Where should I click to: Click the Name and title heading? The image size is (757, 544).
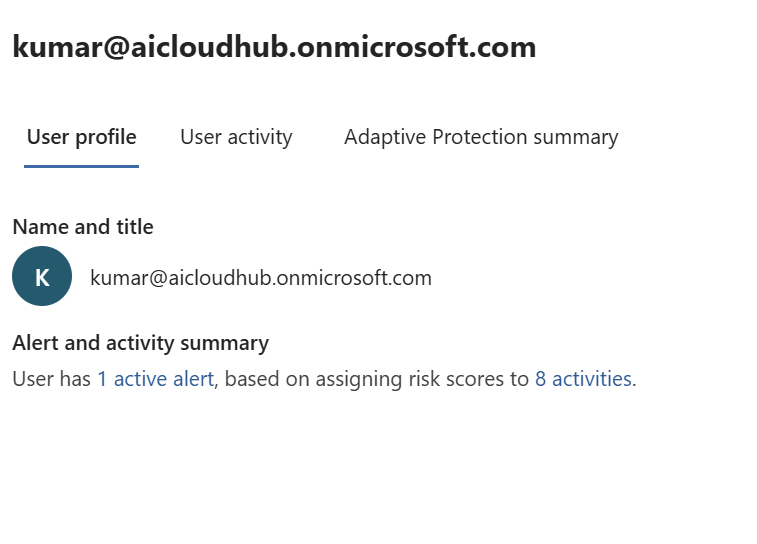point(83,227)
